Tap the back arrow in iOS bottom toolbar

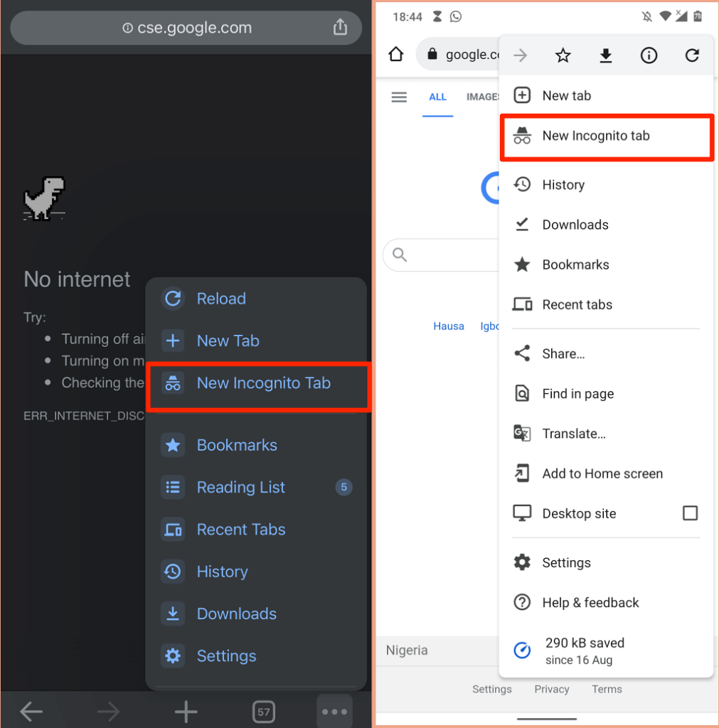[31, 711]
